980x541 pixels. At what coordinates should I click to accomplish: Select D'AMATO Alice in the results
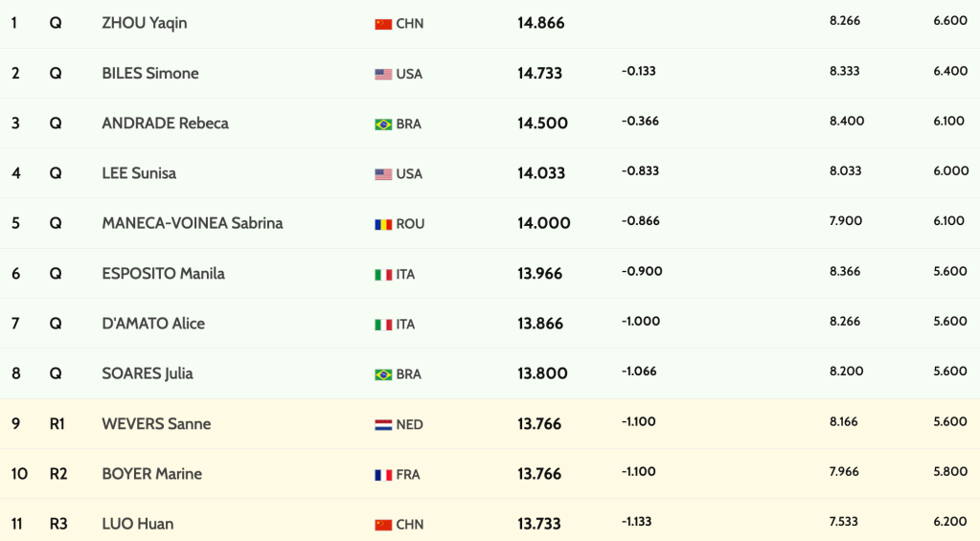click(153, 324)
